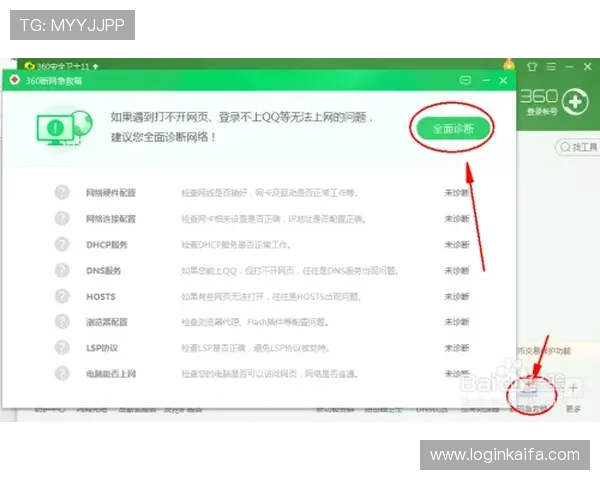The width and height of the screenshot is (600, 480).
Task: Select the 网络连接配置 row label
Action: click(x=111, y=219)
